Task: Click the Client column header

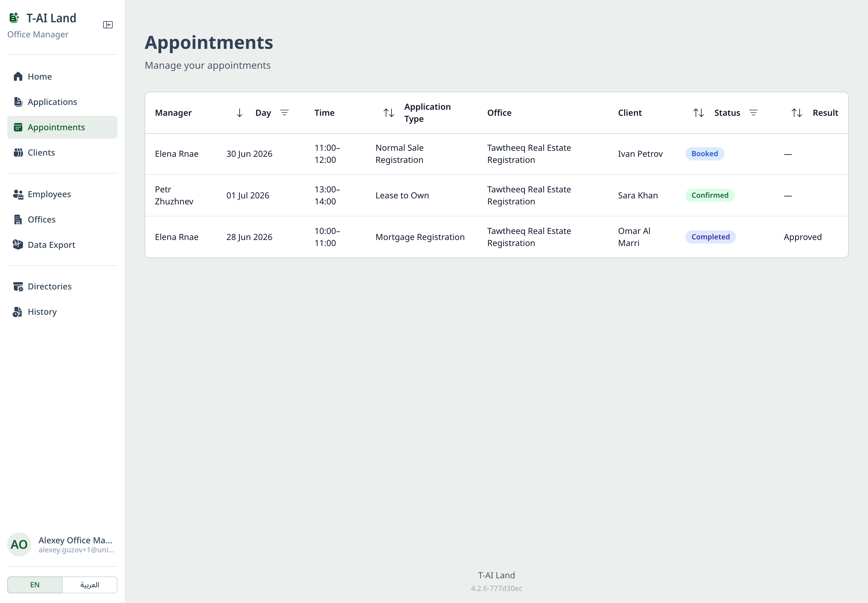Action: coord(630,113)
